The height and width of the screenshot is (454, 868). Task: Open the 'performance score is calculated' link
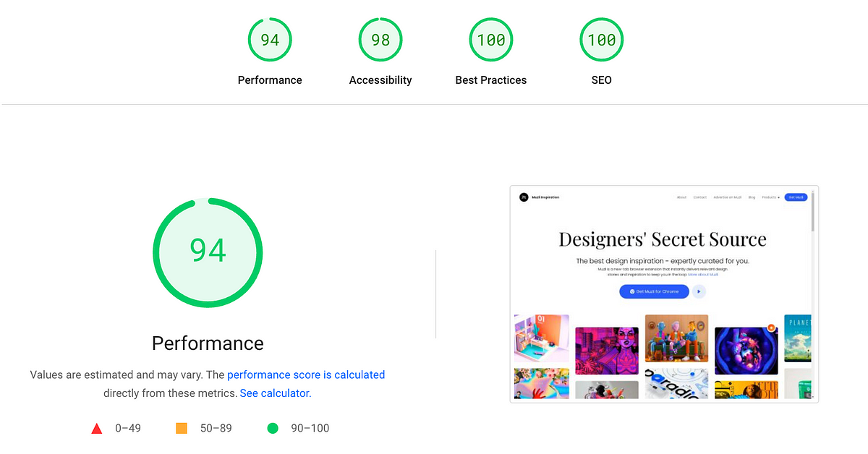(306, 374)
